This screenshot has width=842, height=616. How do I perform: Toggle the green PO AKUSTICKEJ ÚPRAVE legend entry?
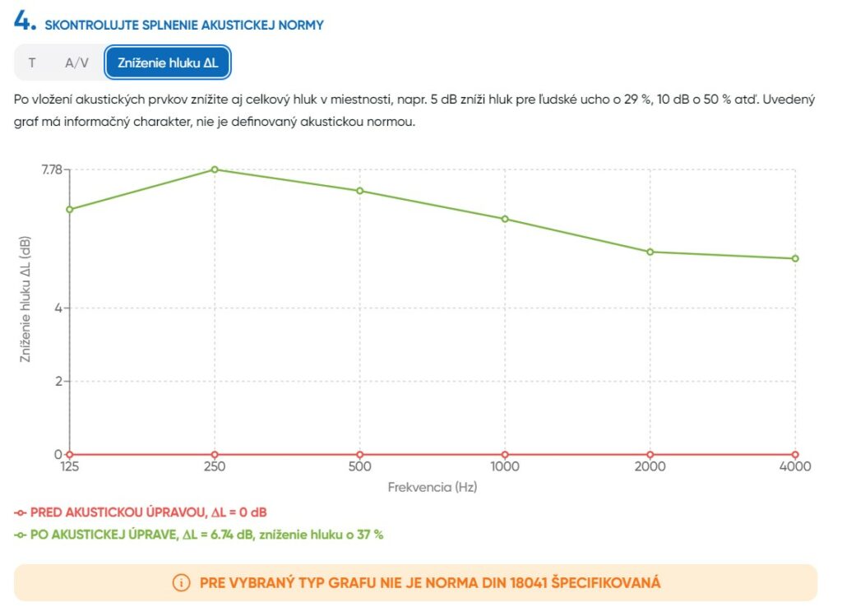tap(199, 535)
